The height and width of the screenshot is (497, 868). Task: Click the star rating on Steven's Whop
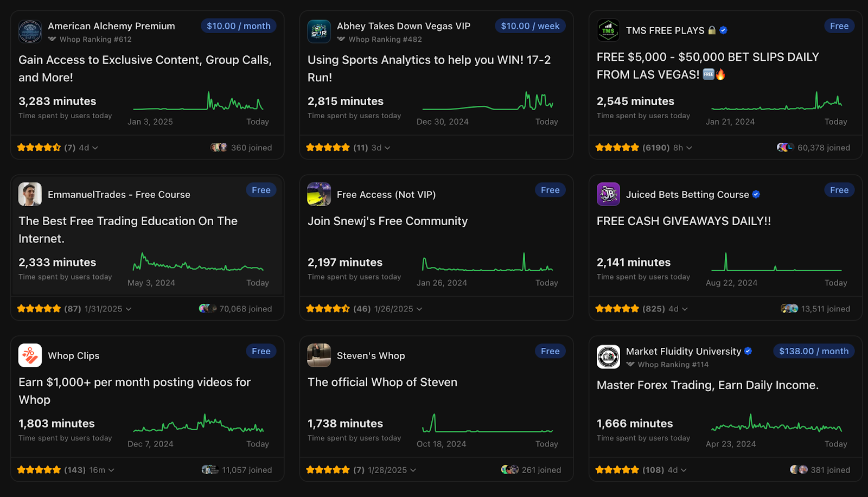coord(328,469)
